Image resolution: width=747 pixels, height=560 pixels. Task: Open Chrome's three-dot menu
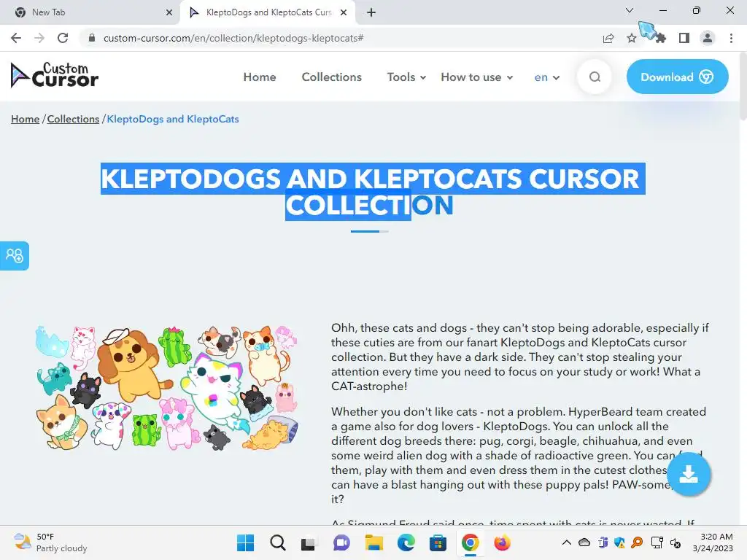[x=731, y=38]
